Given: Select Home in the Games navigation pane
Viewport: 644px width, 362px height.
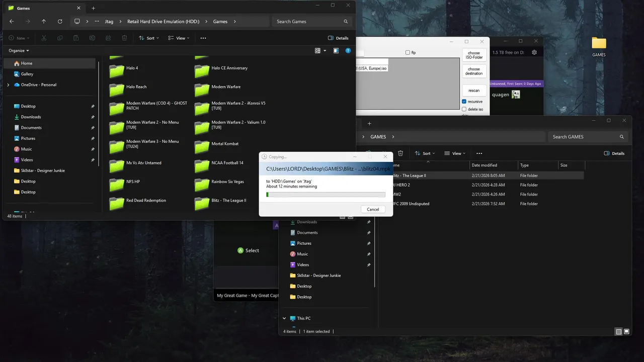Looking at the screenshot, I should point(49,63).
